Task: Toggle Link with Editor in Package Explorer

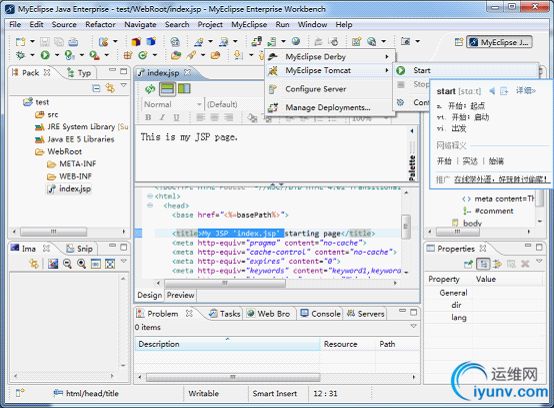Action: coord(110,88)
